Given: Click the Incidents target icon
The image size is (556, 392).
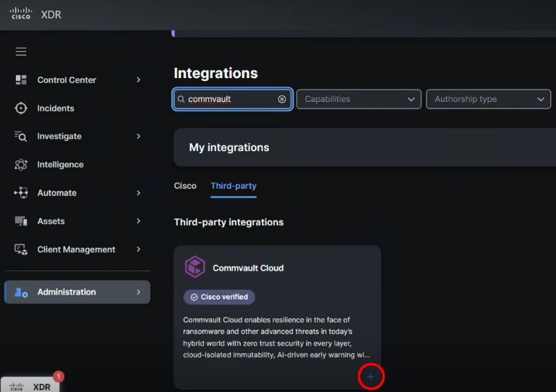Looking at the screenshot, I should [x=21, y=108].
